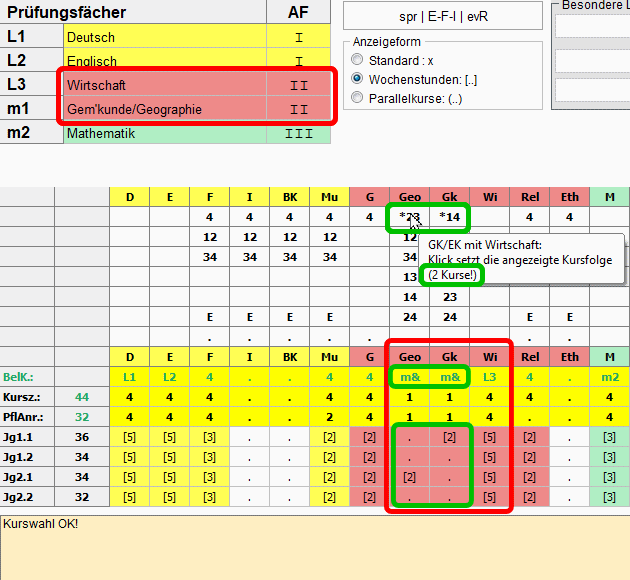Click the Jg2.2 cell in the Wi column

(x=489, y=497)
